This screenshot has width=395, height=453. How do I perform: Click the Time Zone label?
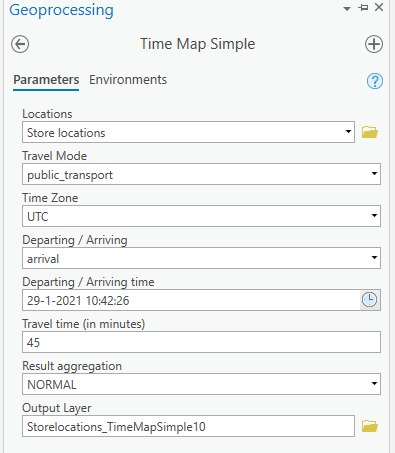(x=50, y=198)
